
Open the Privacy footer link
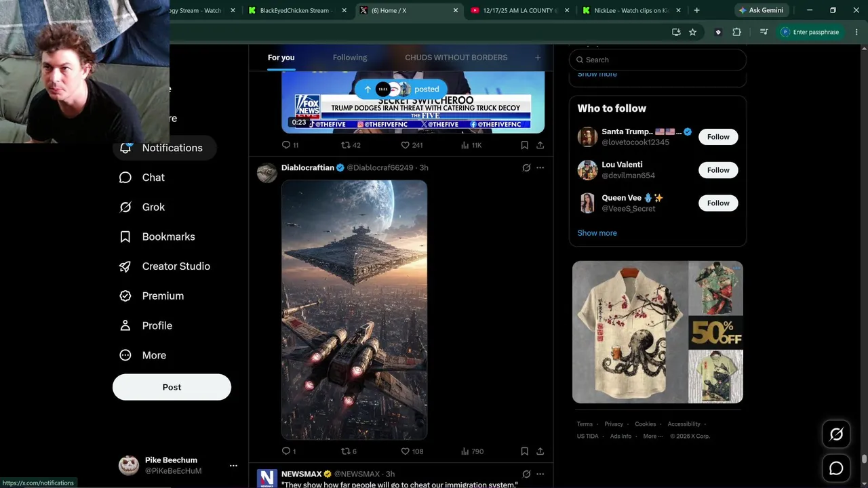pos(614,424)
